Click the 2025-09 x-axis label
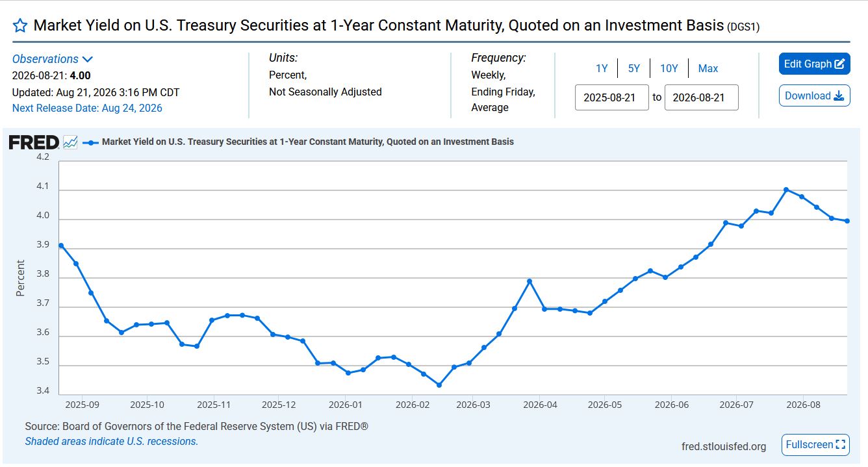The width and height of the screenshot is (868, 467). tap(82, 404)
